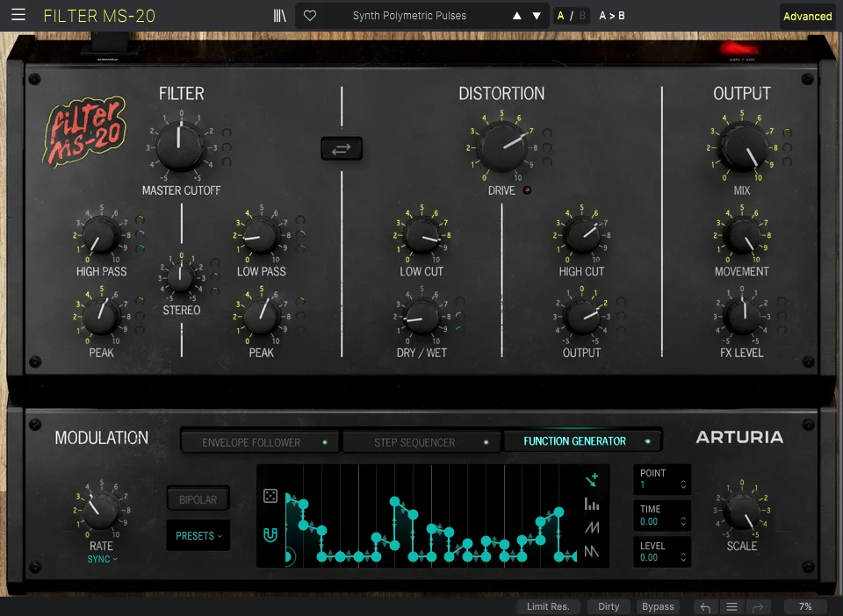Toggle Limit Res. in the bottom bar

click(x=548, y=606)
